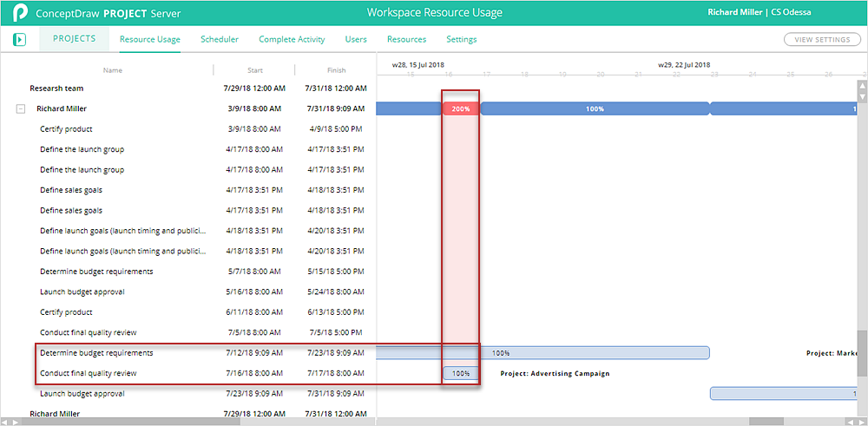Open the Complete Activity tab

[x=292, y=40]
